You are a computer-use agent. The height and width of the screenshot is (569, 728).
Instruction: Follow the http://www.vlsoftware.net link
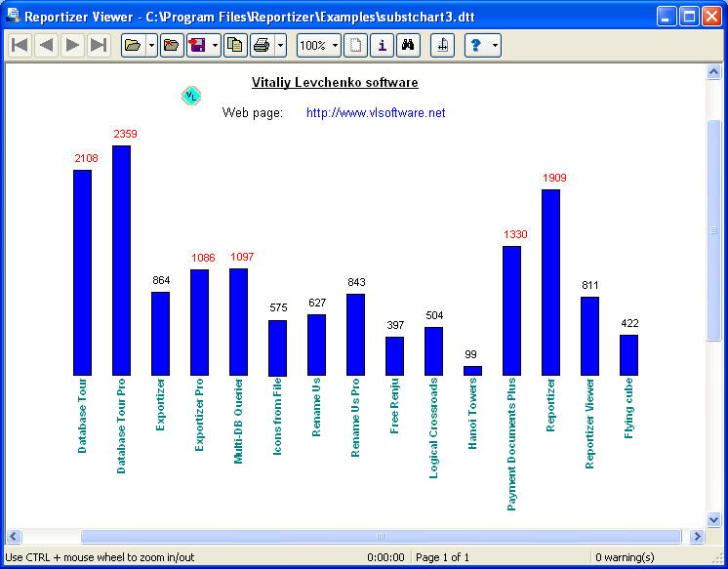376,113
